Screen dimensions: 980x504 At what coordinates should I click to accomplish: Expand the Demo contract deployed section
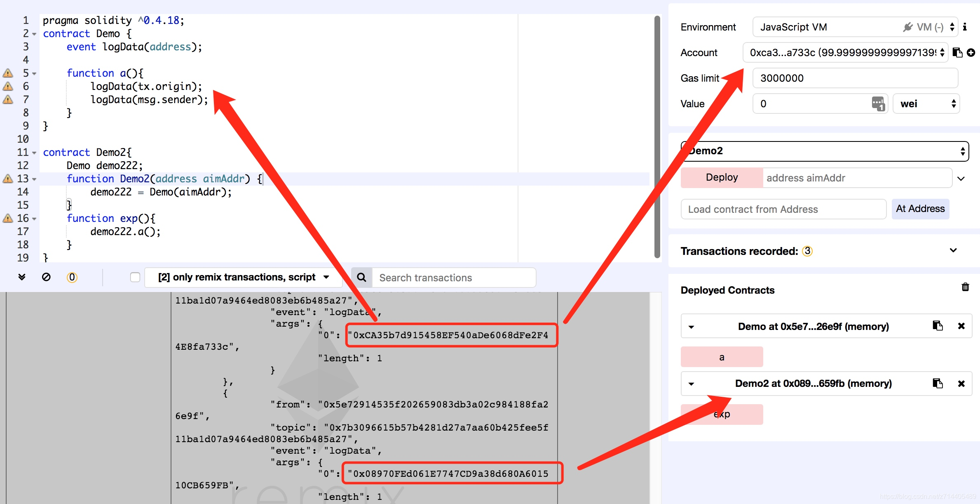[x=690, y=326]
